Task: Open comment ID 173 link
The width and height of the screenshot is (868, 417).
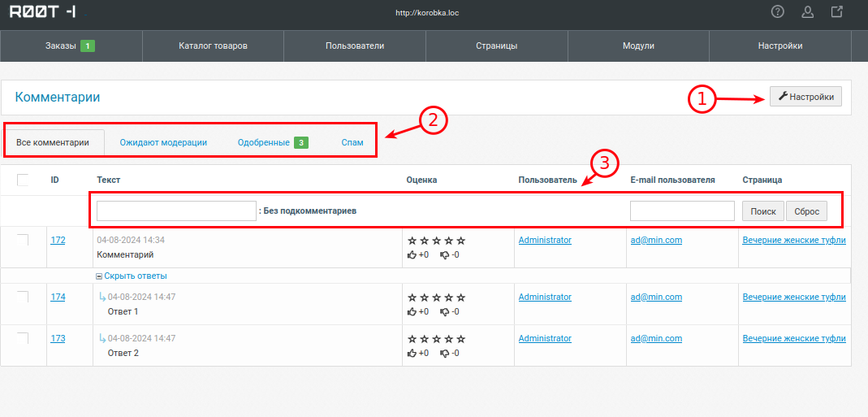Action: 58,338
